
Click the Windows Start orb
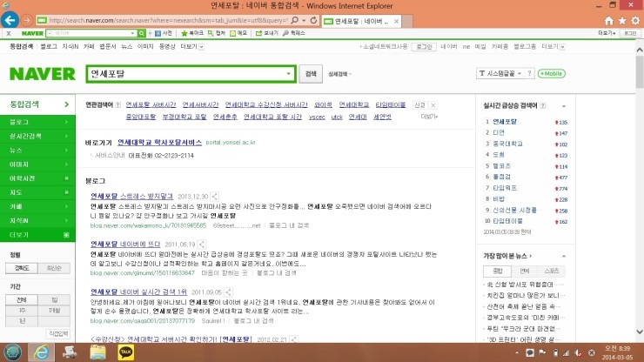13,352
